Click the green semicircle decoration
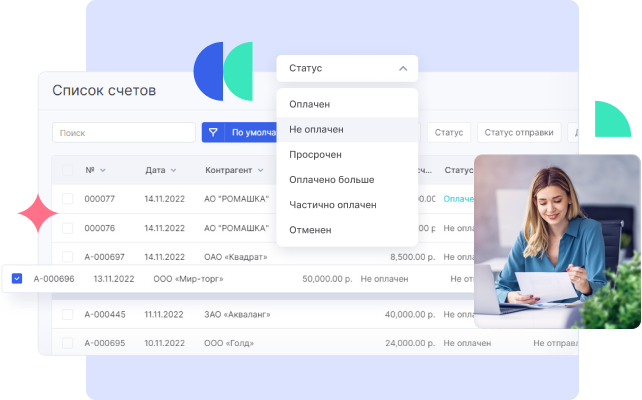Screen dimensions: 642x400 pyautogui.click(x=611, y=119)
